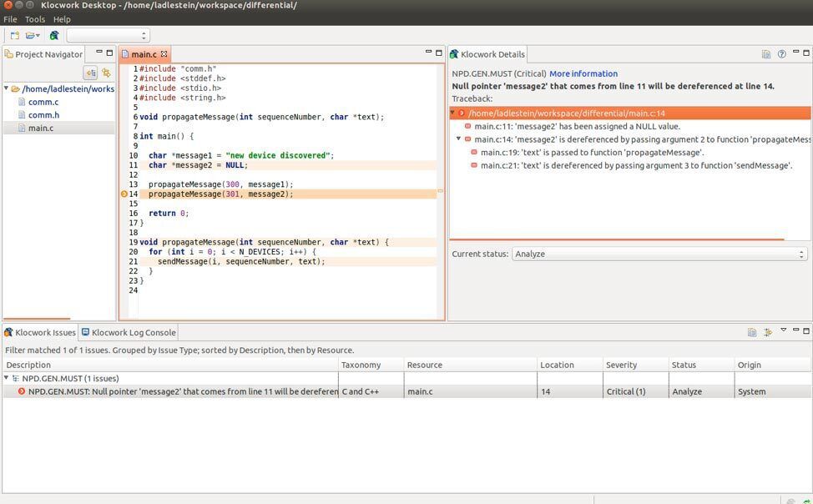Screen dimensions: 813x504
Task: Collapse the NPD.GEN.MUST issue group
Action: click(x=8, y=378)
